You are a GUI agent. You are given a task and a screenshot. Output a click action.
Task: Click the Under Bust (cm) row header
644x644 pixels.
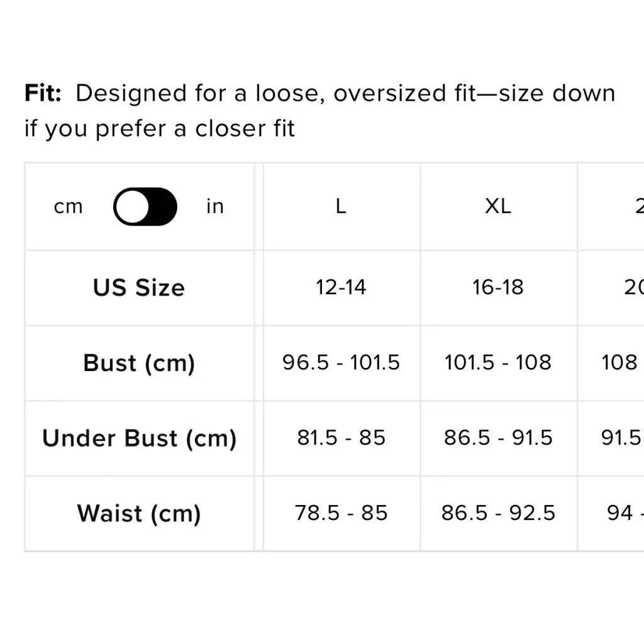click(139, 438)
